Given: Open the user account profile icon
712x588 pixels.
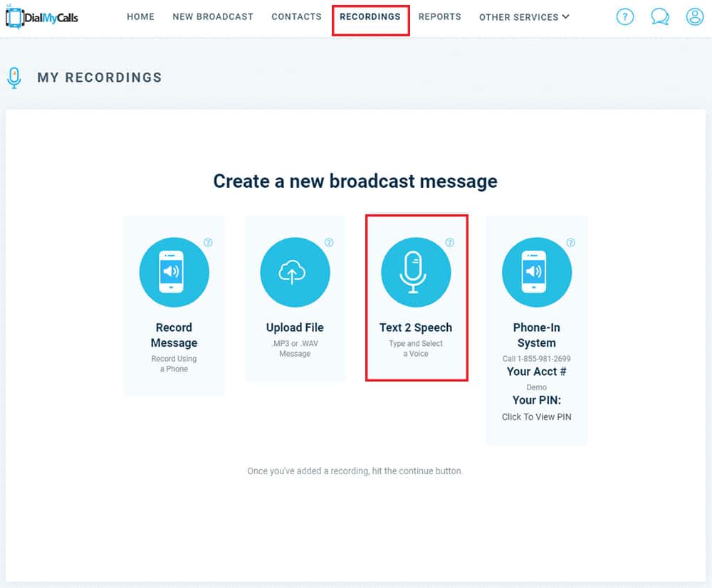Looking at the screenshot, I should 694,17.
